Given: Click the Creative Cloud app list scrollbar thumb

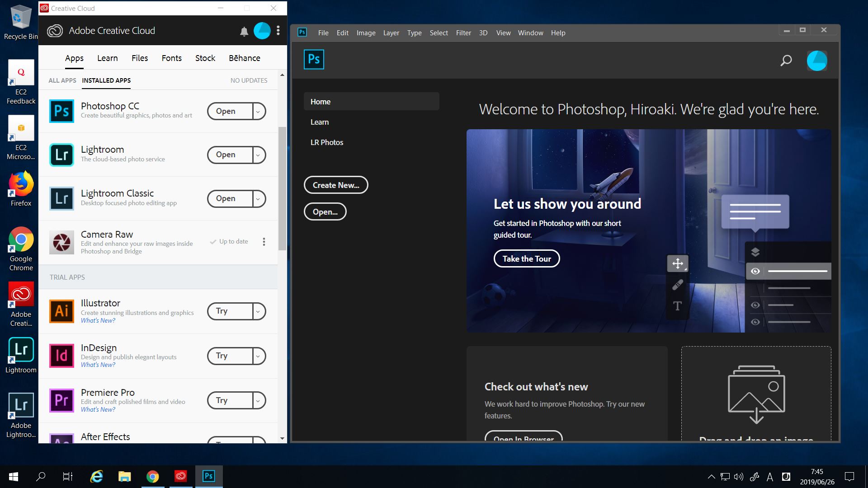Looking at the screenshot, I should (282, 188).
